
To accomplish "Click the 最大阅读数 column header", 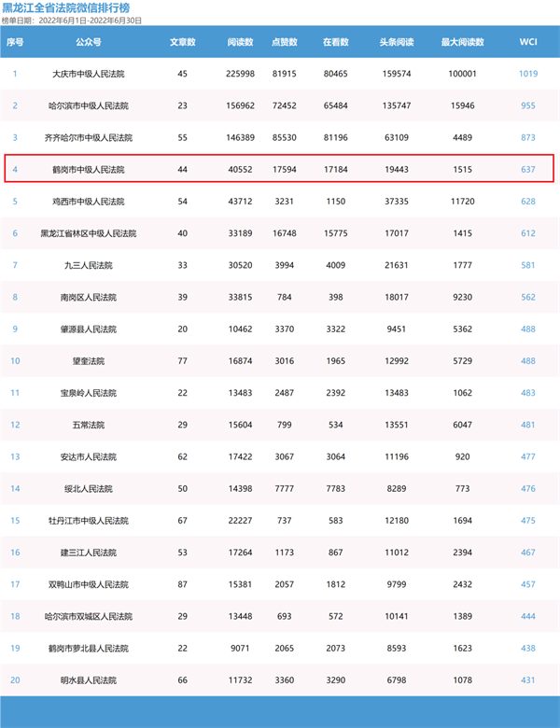I will [x=463, y=42].
